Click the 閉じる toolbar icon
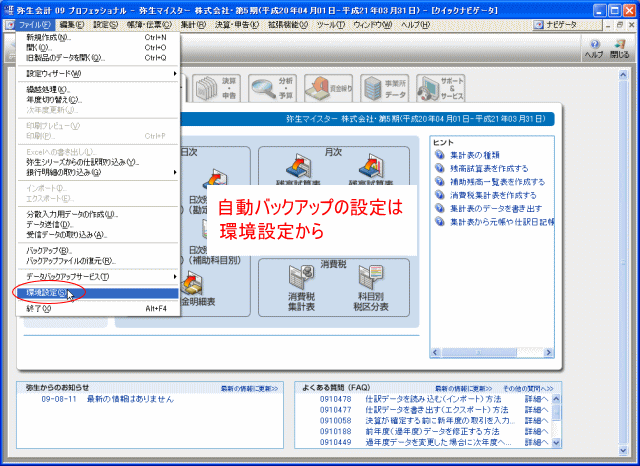 click(x=620, y=49)
